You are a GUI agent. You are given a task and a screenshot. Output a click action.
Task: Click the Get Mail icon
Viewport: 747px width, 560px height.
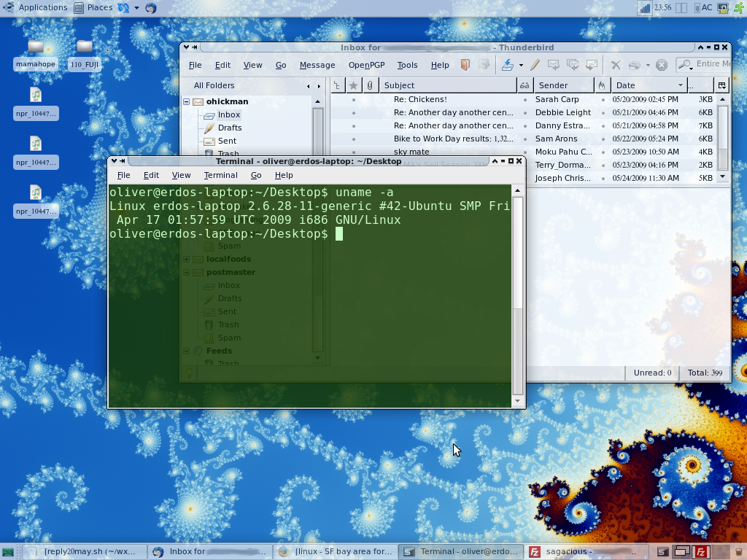507,65
